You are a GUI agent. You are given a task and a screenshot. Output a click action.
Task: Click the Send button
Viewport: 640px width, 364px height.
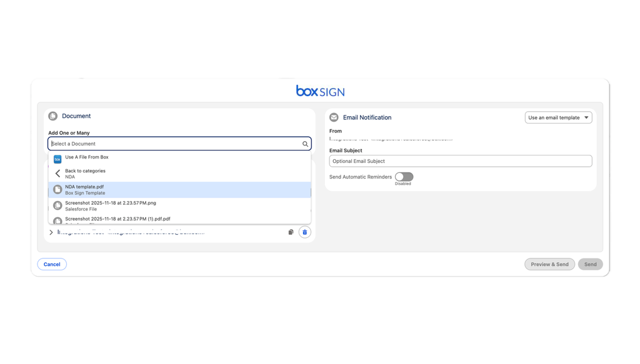(x=590, y=264)
